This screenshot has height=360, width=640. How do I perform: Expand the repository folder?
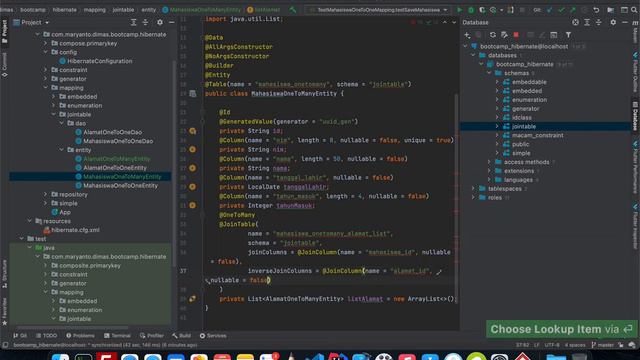click(x=45, y=195)
